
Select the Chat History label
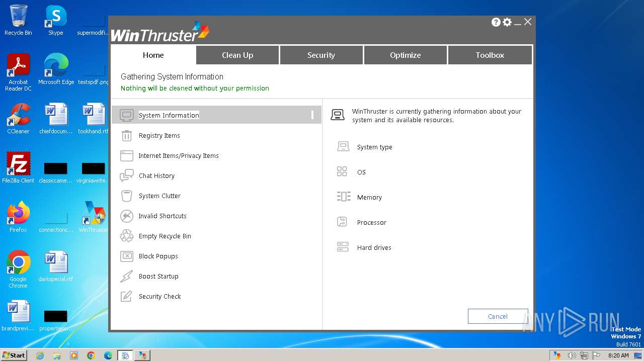pyautogui.click(x=156, y=176)
